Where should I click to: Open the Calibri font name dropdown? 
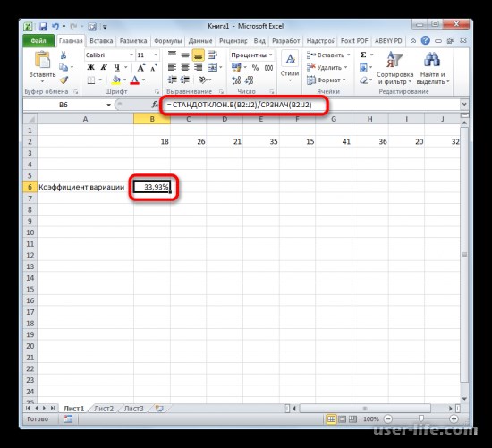(x=131, y=55)
